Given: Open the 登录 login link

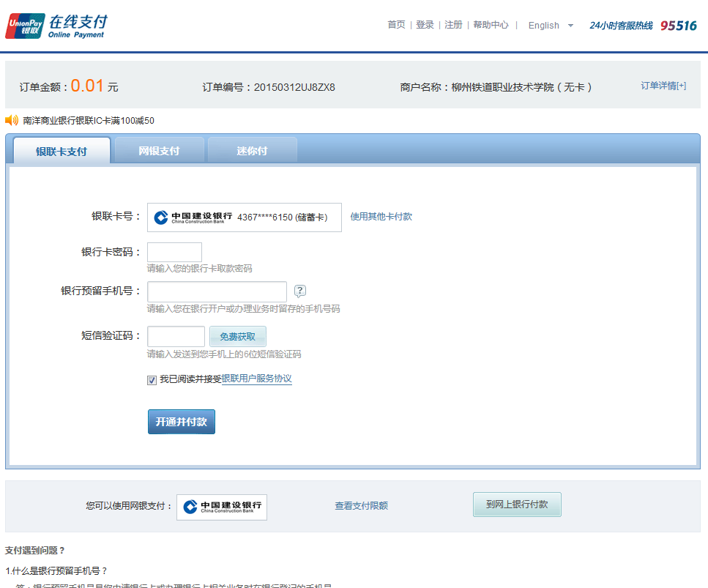Looking at the screenshot, I should pyautogui.click(x=425, y=25).
